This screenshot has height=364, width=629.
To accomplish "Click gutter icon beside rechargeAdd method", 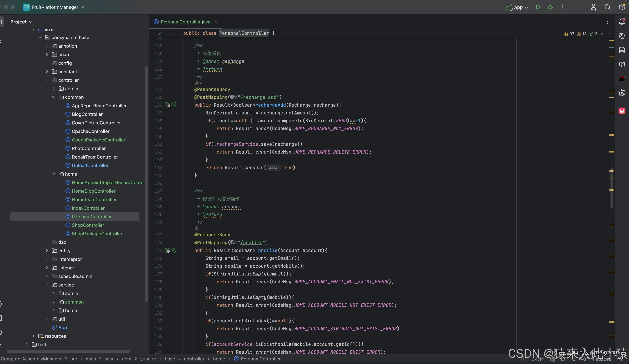I will (x=167, y=105).
